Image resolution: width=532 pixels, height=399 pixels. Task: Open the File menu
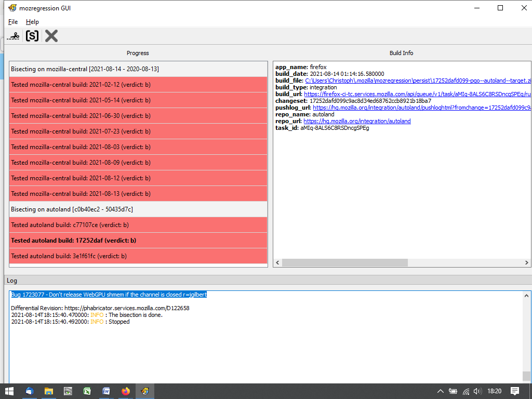pyautogui.click(x=13, y=22)
